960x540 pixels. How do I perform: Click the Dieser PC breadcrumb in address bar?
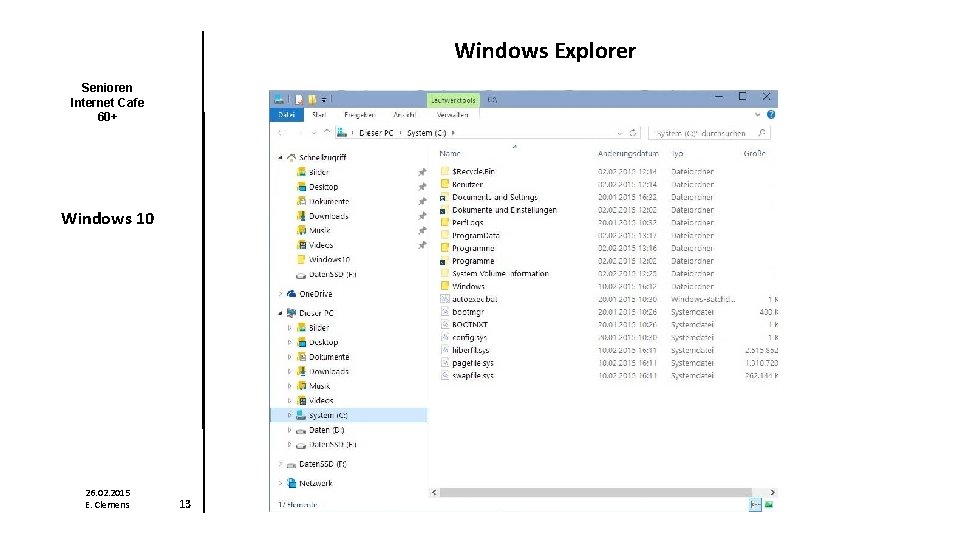coord(376,133)
